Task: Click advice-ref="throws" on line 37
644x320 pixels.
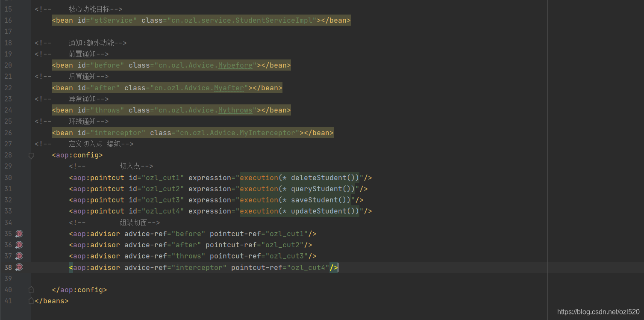Action: tap(165, 256)
